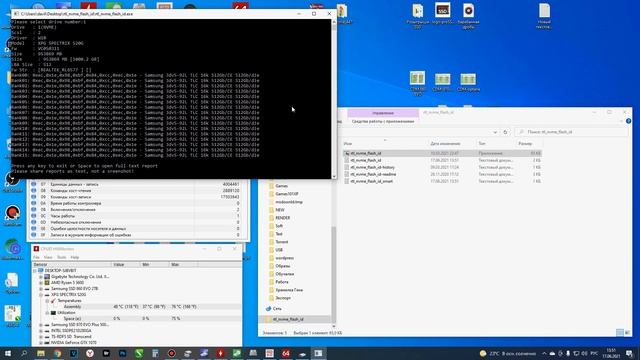Open Photoshop from the taskbar
The height and width of the screenshot is (360, 640).
[x=122, y=353]
